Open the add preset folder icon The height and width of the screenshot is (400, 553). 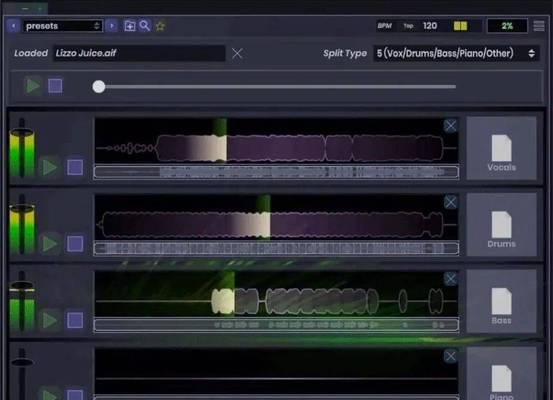tap(130, 26)
